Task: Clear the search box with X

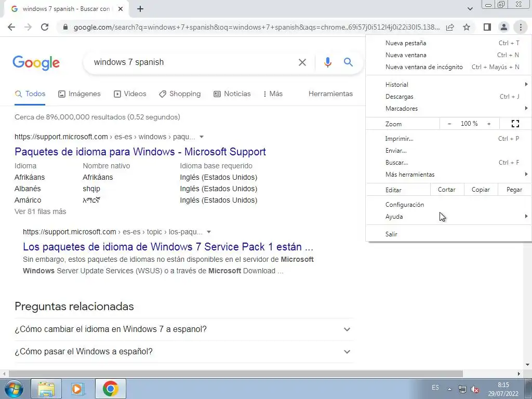Action: pos(302,62)
